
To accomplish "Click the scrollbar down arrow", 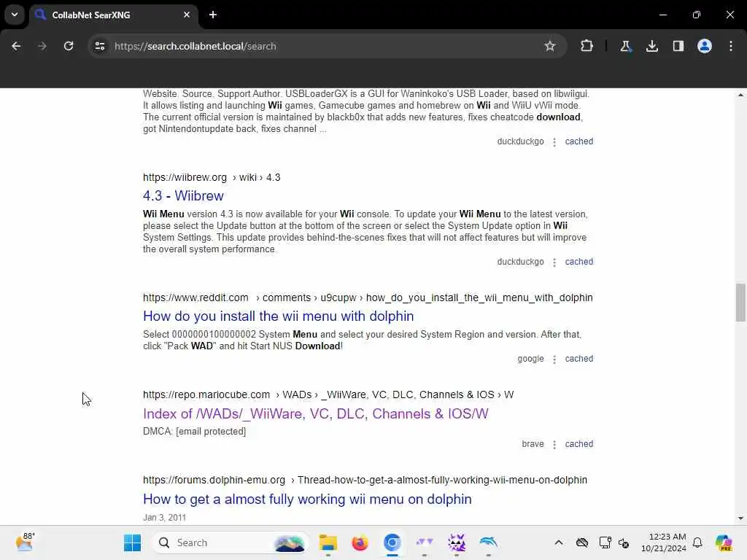I will click(740, 518).
